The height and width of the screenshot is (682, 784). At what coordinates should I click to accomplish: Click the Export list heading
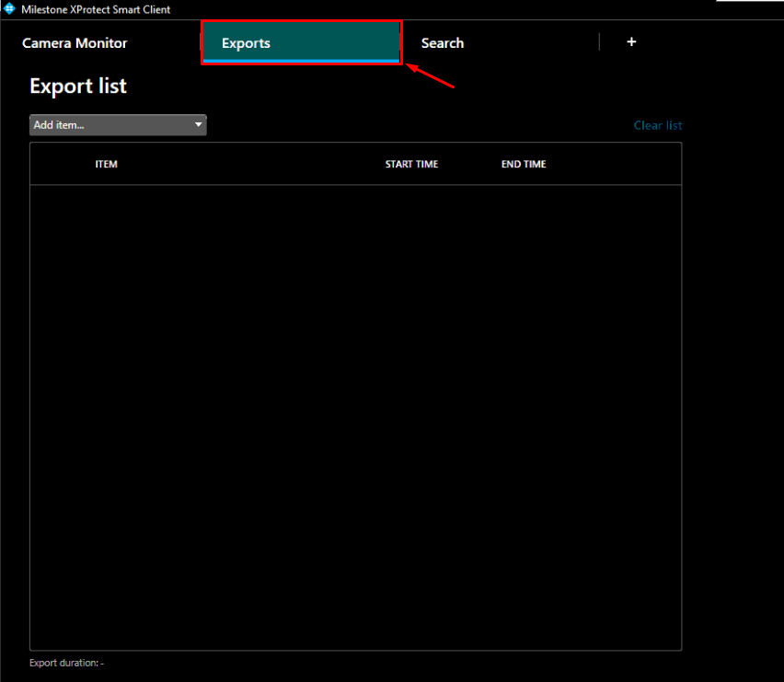coord(78,87)
